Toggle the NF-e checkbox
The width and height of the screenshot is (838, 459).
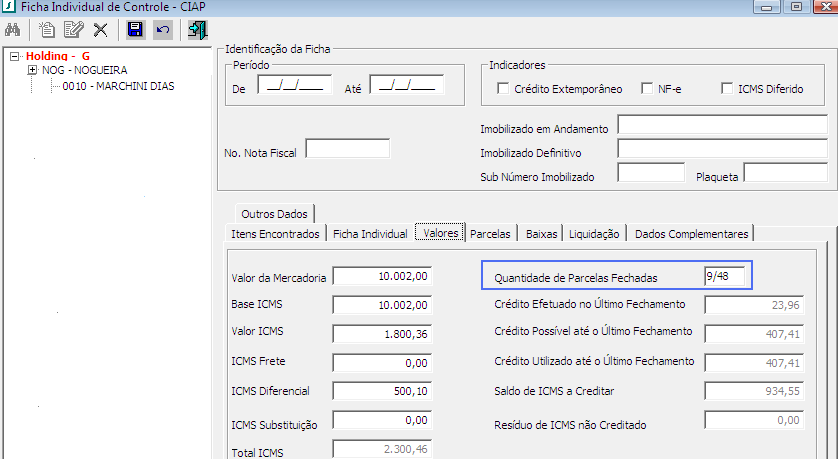point(646,89)
